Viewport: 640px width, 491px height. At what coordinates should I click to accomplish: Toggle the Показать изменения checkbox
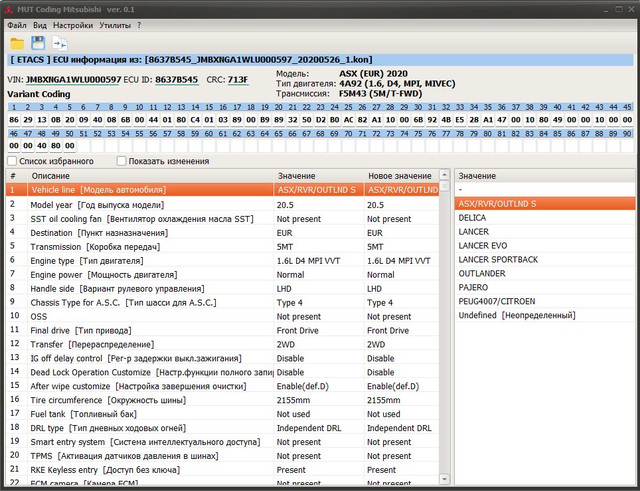(121, 160)
